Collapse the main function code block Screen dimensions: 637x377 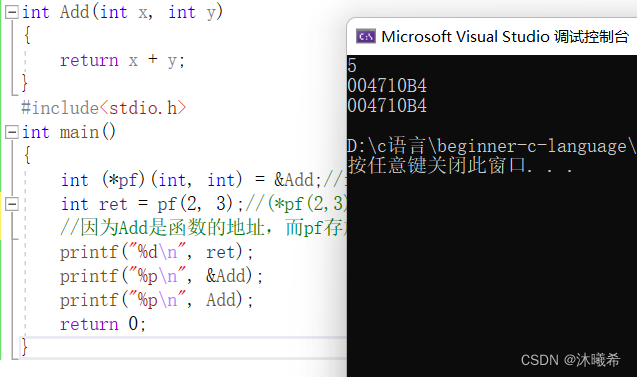click(11, 132)
